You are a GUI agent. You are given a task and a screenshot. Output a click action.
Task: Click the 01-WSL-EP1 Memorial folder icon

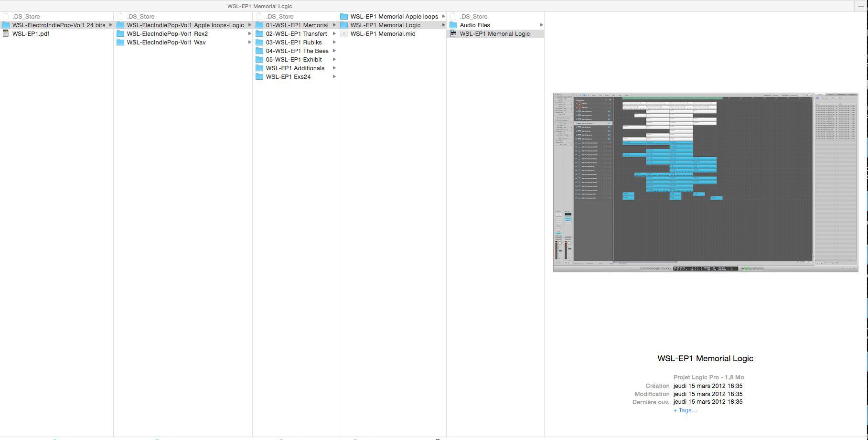coord(259,25)
